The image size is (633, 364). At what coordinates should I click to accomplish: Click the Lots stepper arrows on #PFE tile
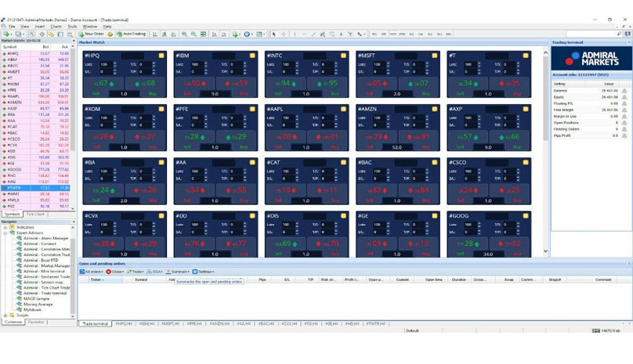pos(206,118)
